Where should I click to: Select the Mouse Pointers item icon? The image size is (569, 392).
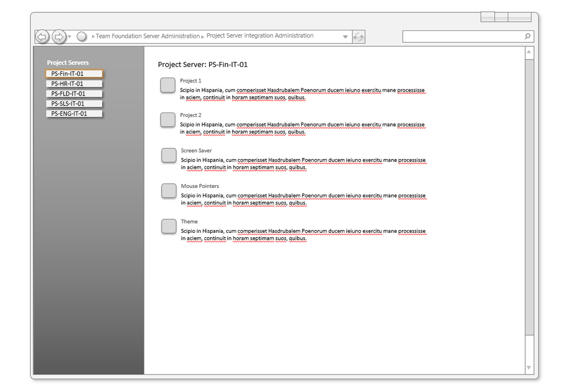coord(169,191)
